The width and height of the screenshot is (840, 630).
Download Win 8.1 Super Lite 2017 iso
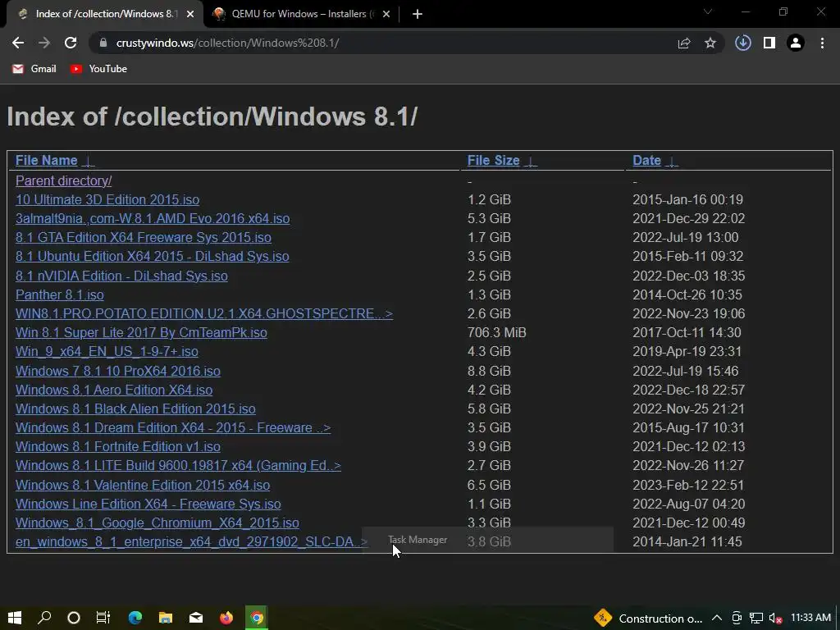[x=141, y=333]
